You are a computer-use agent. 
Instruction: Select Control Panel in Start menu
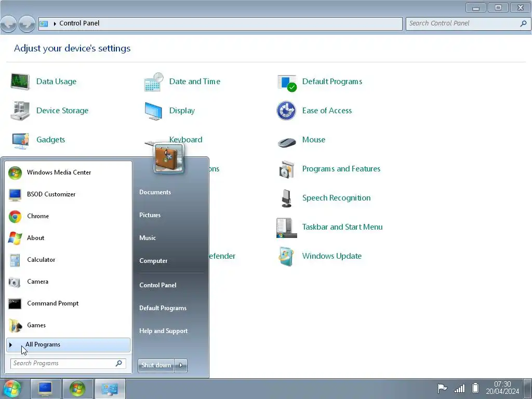pyautogui.click(x=158, y=285)
